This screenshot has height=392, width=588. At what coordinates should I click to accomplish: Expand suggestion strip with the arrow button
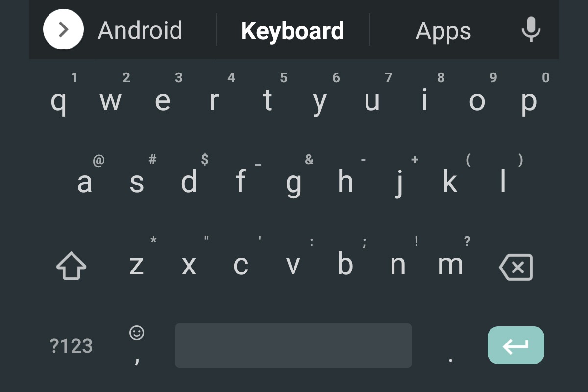(x=63, y=29)
